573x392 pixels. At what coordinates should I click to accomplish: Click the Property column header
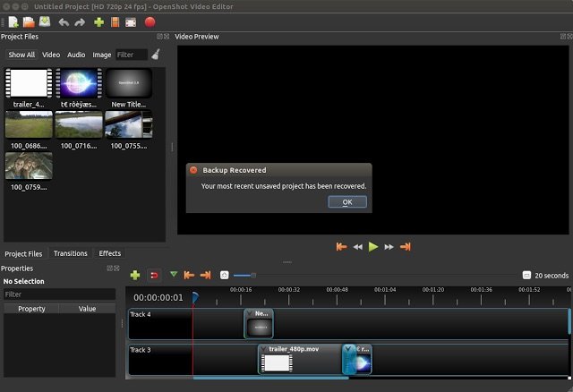31,309
